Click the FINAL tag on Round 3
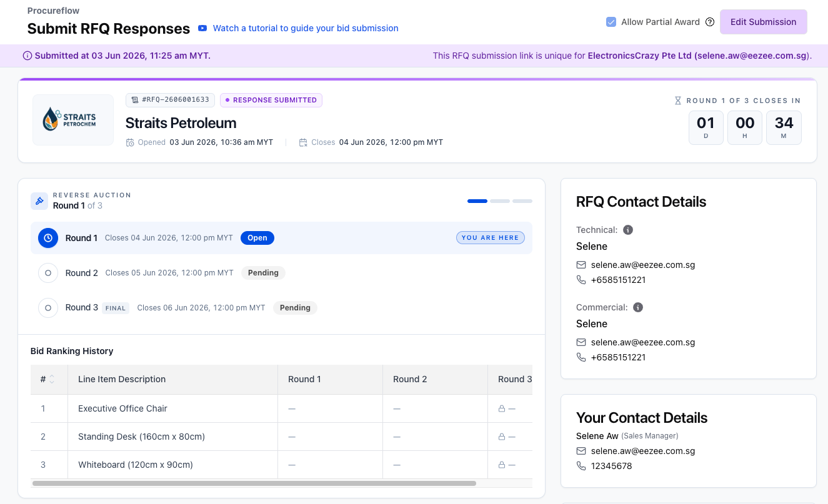 tap(116, 308)
